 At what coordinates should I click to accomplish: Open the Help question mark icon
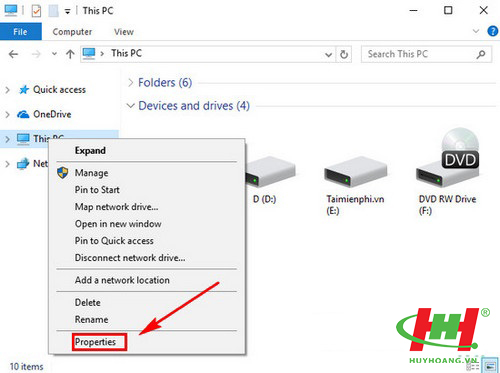click(x=493, y=31)
